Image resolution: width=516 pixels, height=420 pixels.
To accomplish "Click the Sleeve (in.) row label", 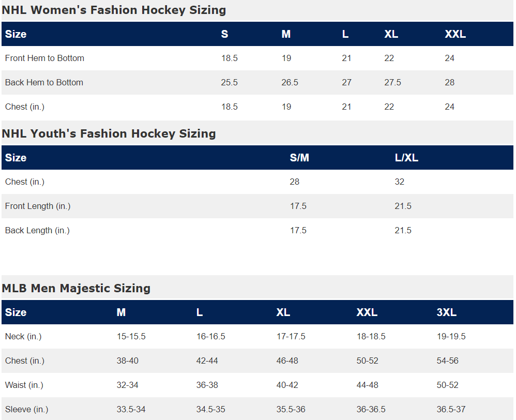I will tap(26, 409).
